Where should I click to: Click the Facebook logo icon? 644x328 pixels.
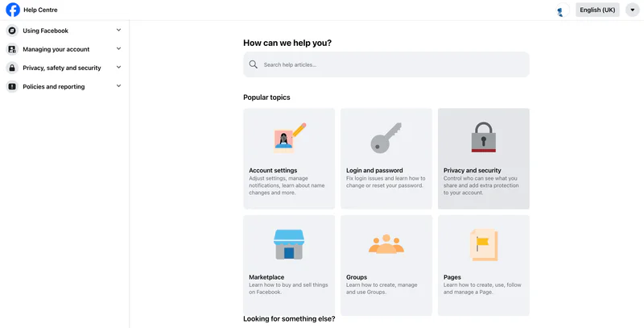13,10
